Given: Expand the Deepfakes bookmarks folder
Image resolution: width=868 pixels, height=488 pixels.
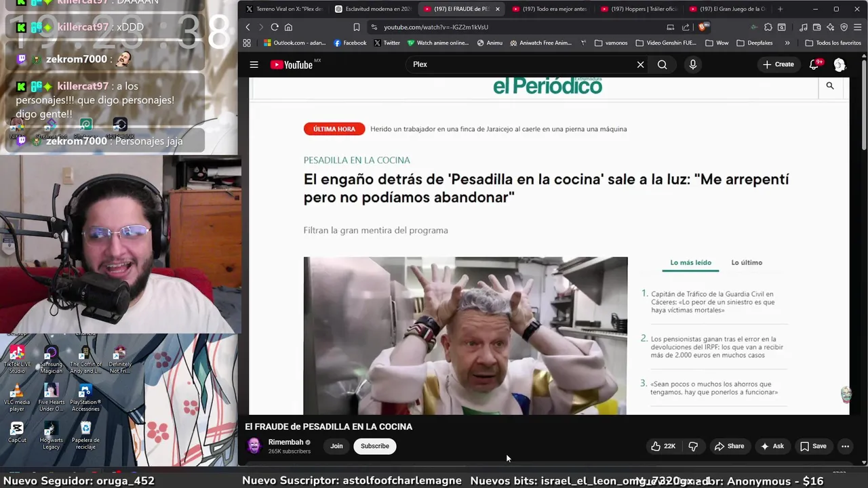Looking at the screenshot, I should [x=754, y=43].
